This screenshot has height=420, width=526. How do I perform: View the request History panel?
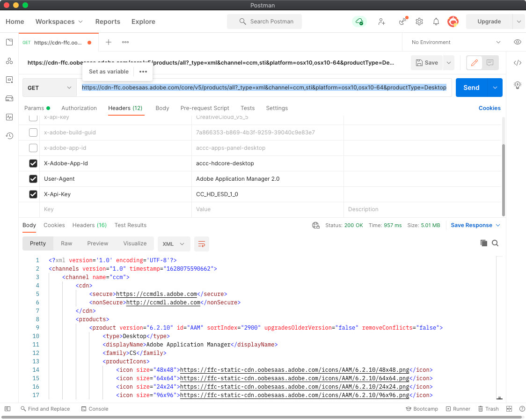(9, 136)
